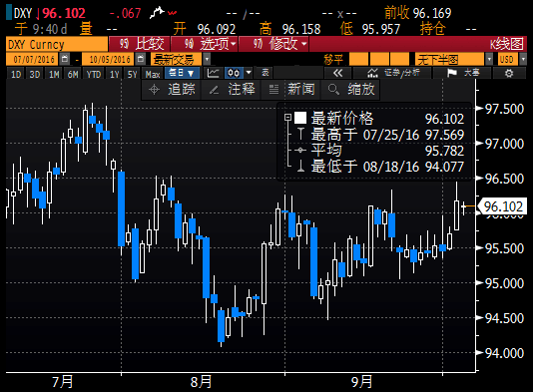Click the DXY Curncy security field
The height and width of the screenshot is (392, 533).
(x=57, y=44)
